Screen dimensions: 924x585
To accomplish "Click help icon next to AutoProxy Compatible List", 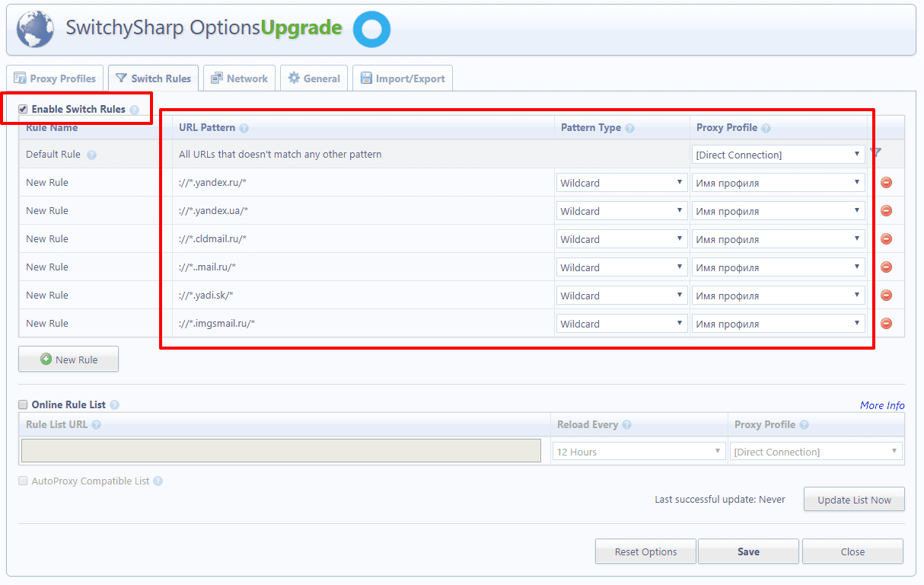I will 158,481.
